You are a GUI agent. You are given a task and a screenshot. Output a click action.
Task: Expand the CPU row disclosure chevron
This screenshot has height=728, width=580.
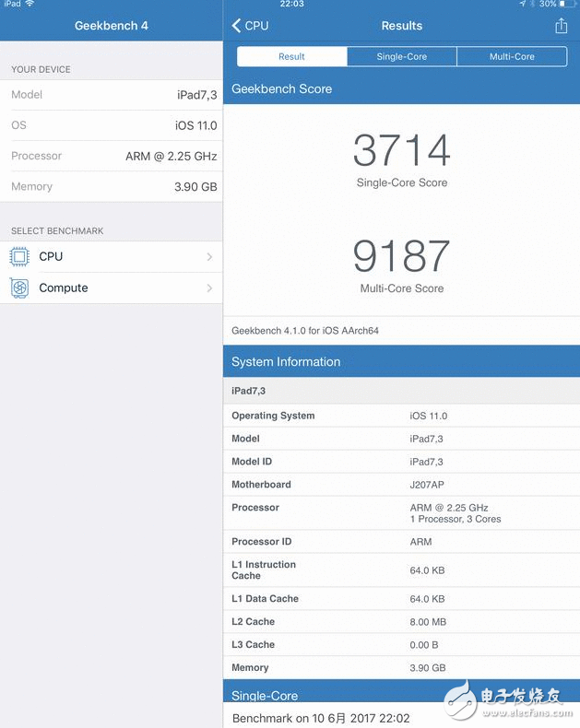tap(210, 257)
